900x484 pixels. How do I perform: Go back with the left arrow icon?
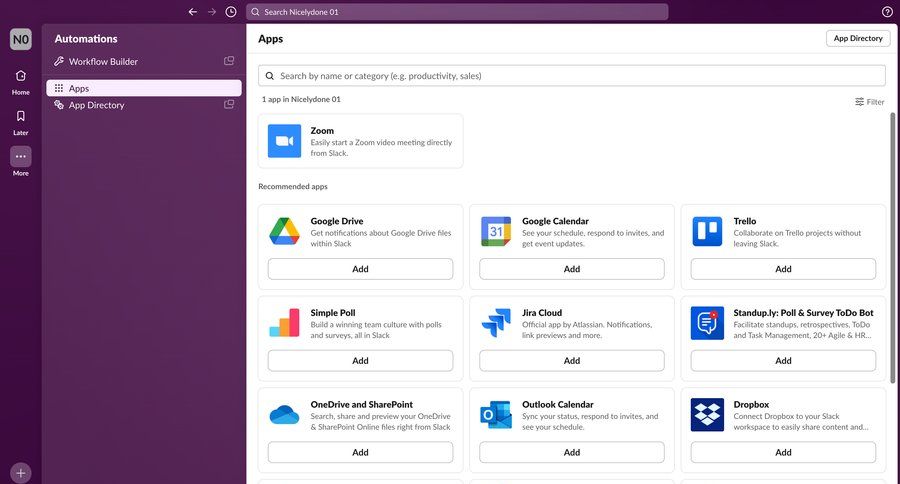coord(193,11)
